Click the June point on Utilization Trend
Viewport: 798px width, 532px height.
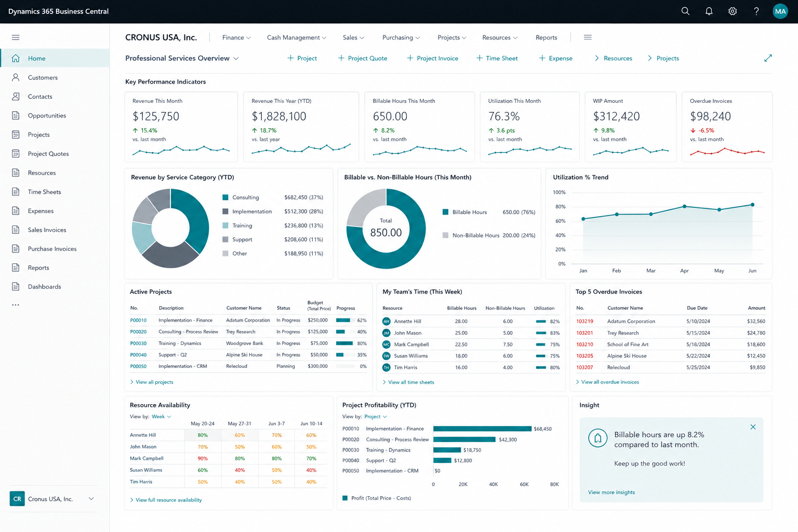tap(752, 205)
